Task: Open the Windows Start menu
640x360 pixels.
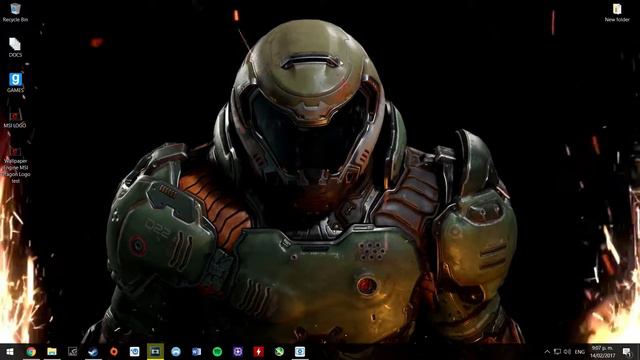Action: click(10, 351)
